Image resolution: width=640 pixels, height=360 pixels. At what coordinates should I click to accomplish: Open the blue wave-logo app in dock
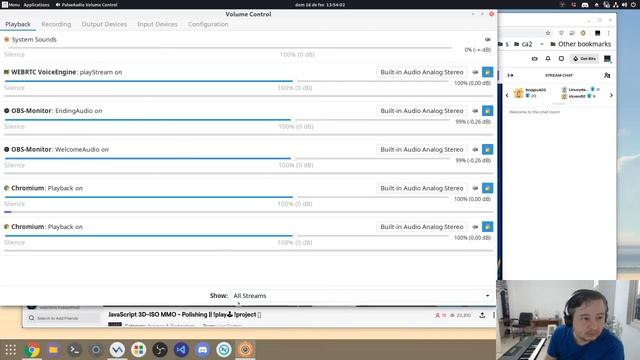click(x=117, y=350)
